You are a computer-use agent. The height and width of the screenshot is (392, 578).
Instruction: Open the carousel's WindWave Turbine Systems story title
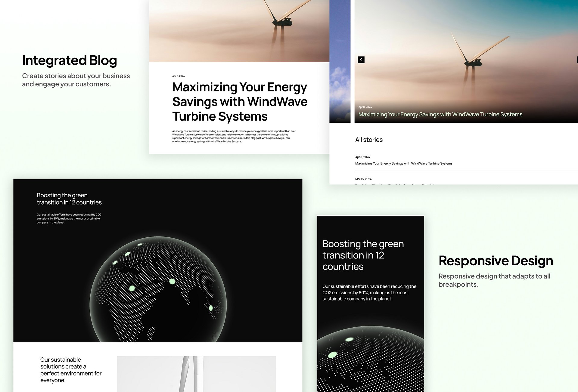click(440, 114)
